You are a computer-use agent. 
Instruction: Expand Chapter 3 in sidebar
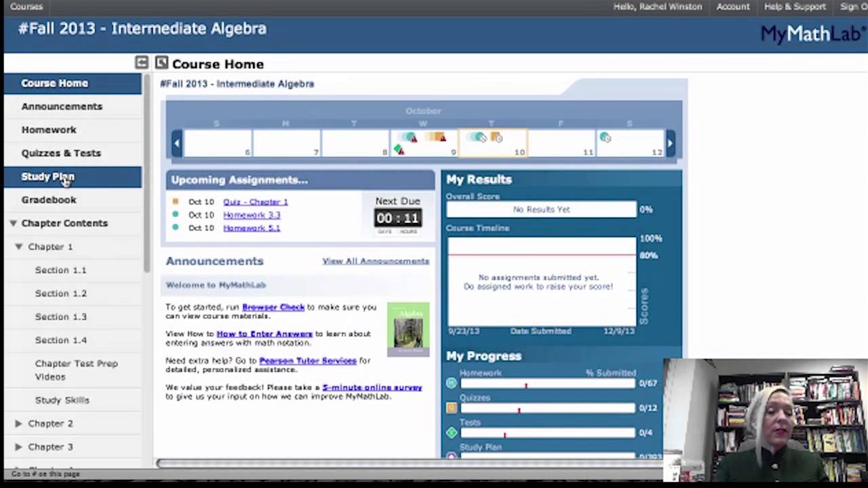pos(19,447)
